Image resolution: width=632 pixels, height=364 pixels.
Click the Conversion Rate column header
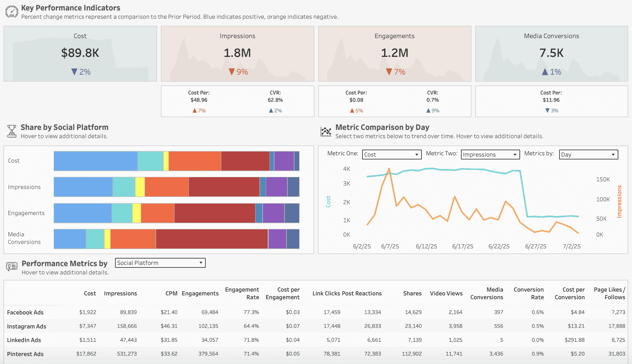point(529,293)
